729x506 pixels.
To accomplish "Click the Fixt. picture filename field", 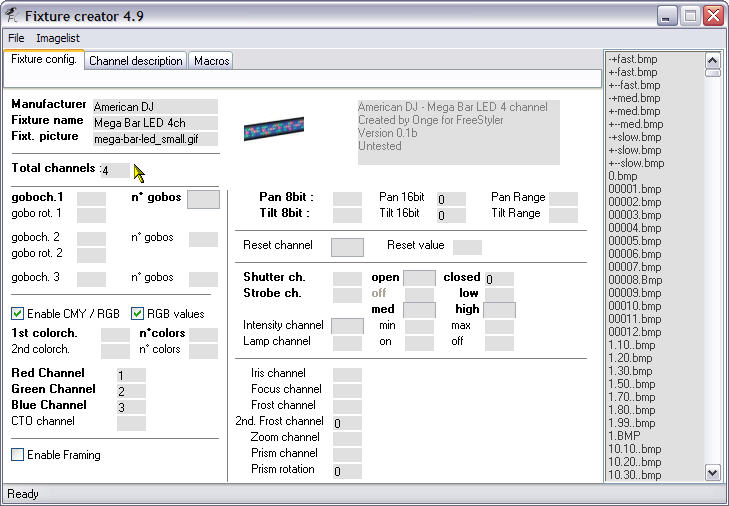I will [x=155, y=139].
